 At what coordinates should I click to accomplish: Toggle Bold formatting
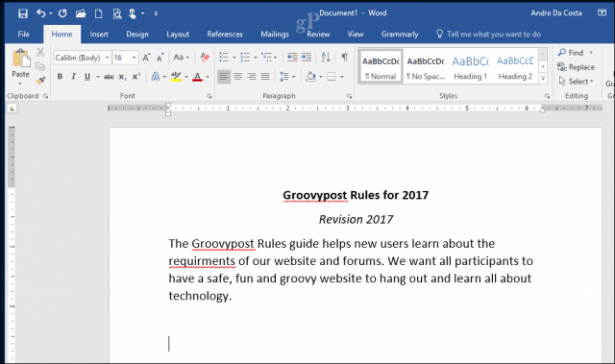60,77
